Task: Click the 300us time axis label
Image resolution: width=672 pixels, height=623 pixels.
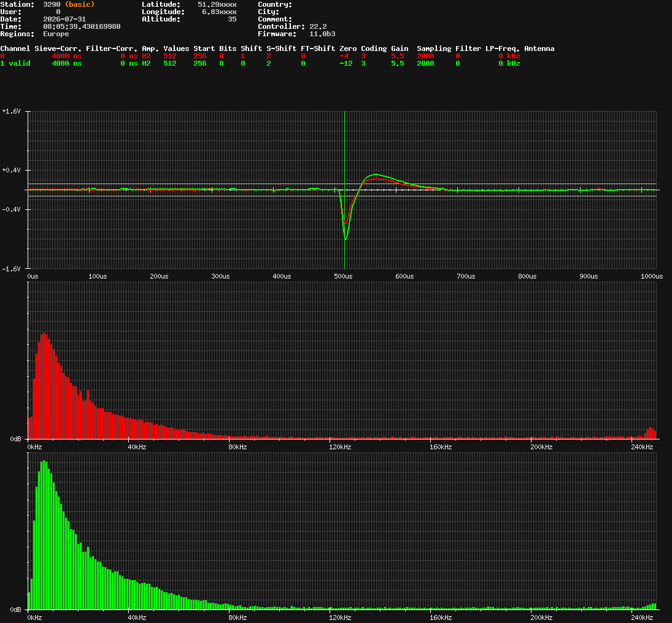Action: click(220, 277)
